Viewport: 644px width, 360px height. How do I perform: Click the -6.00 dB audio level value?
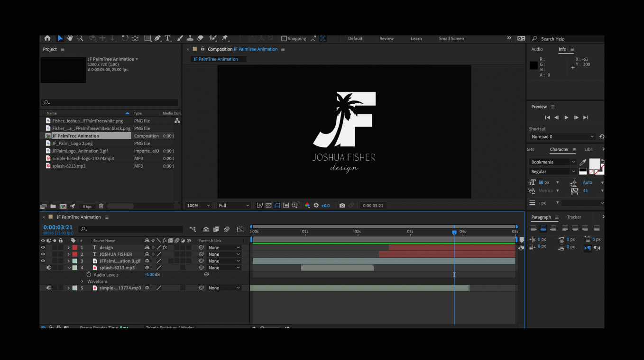152,275
